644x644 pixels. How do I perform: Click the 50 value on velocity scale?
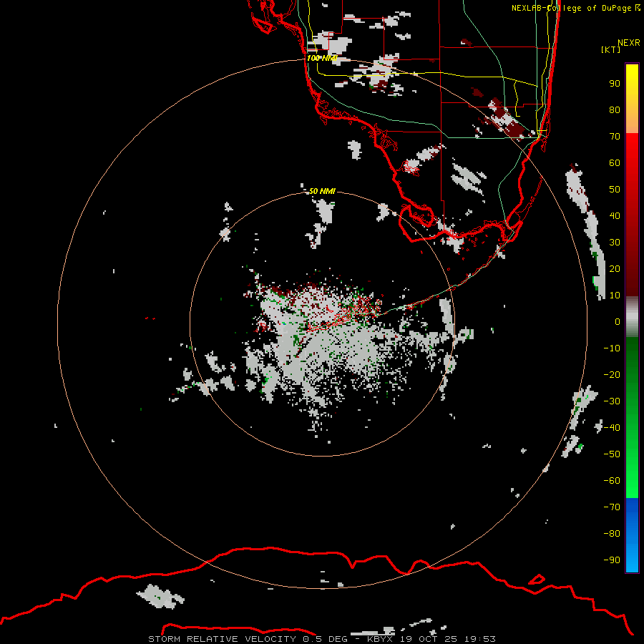click(615, 190)
